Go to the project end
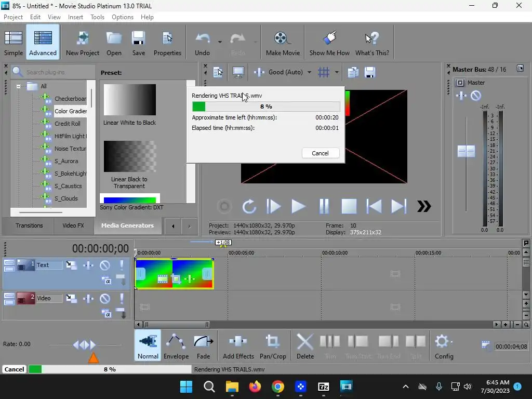This screenshot has height=399, width=532. [x=399, y=206]
